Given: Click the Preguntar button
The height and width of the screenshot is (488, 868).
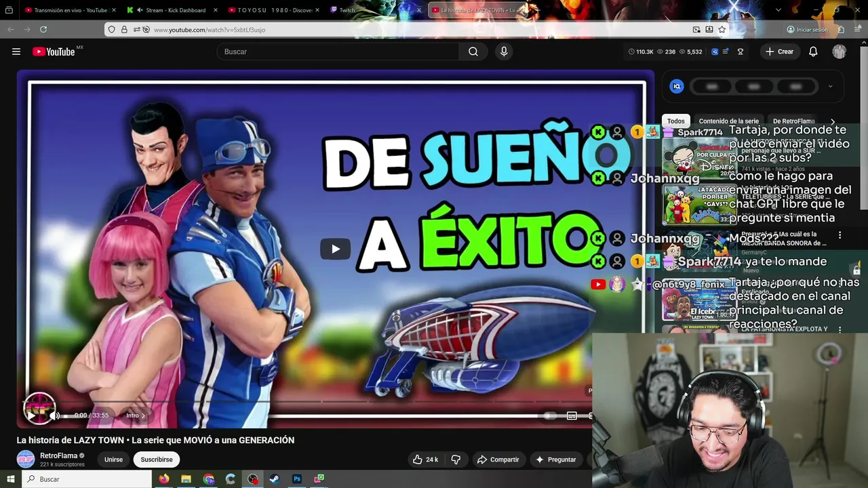Looking at the screenshot, I should [556, 460].
